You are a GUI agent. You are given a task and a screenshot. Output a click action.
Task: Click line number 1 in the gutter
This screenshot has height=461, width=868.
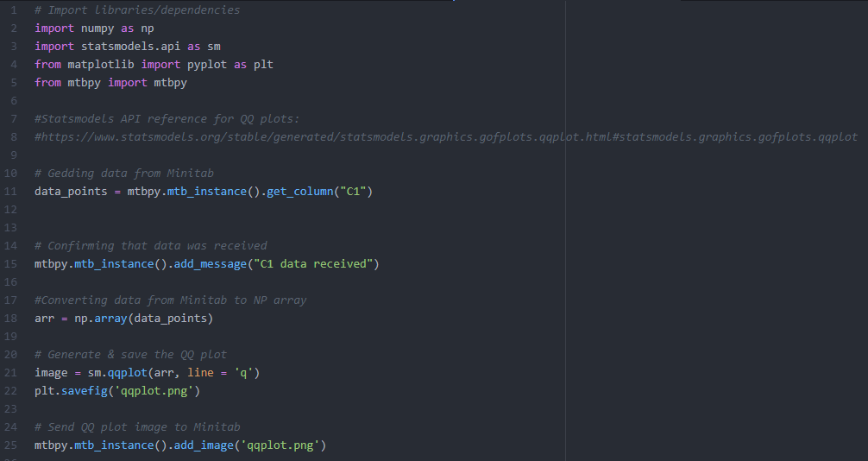[14, 10]
